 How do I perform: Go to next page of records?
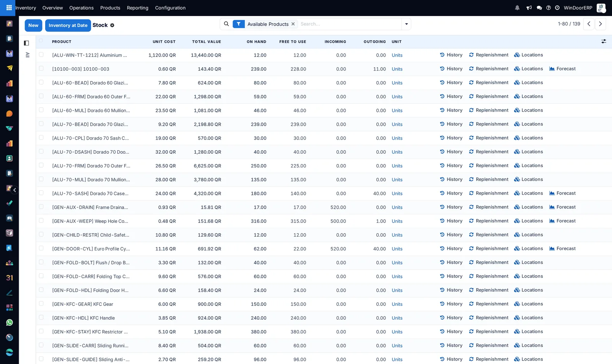(x=601, y=24)
